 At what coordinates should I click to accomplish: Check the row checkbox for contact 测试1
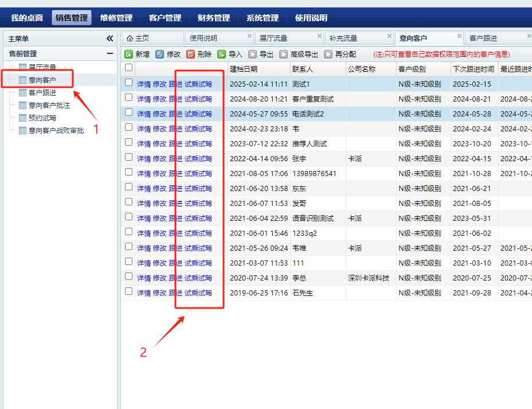coord(129,83)
